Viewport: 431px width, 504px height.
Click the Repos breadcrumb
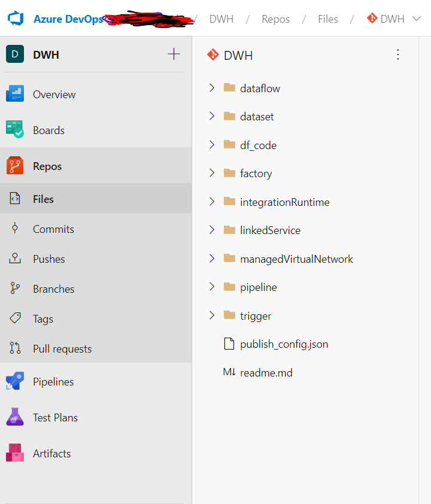(276, 19)
